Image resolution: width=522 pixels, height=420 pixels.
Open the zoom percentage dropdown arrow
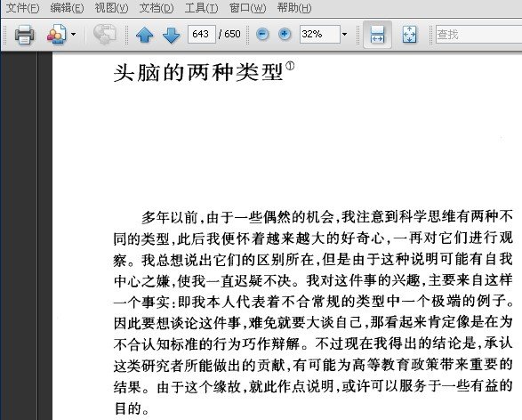(x=344, y=34)
